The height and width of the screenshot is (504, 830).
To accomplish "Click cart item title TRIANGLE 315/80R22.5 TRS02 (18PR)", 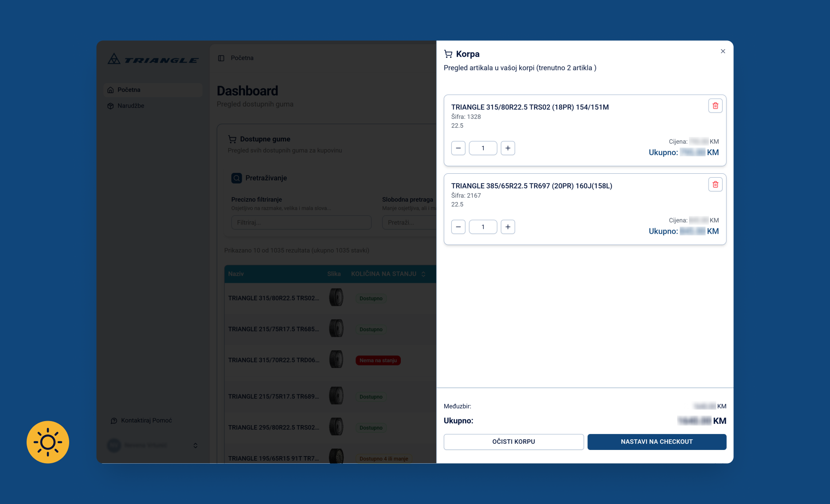I will coord(530,107).
